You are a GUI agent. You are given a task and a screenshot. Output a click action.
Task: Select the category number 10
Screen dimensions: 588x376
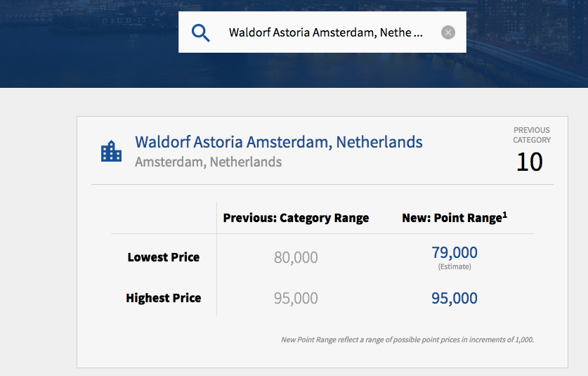(530, 162)
